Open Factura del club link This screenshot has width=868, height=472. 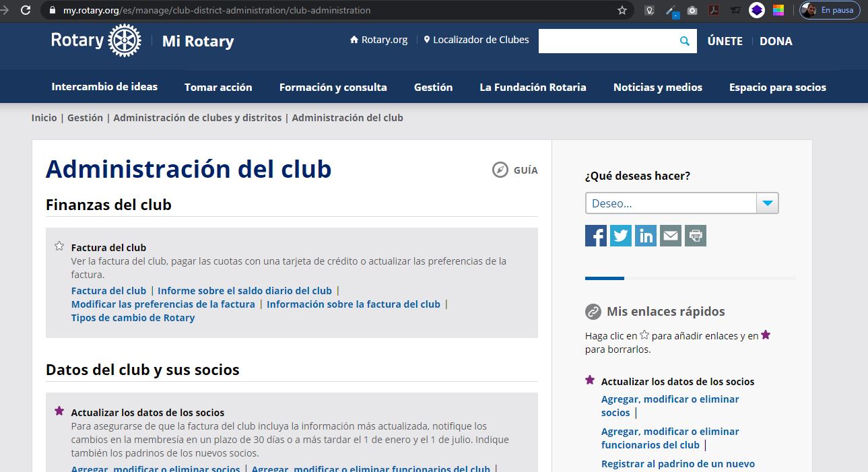click(108, 291)
